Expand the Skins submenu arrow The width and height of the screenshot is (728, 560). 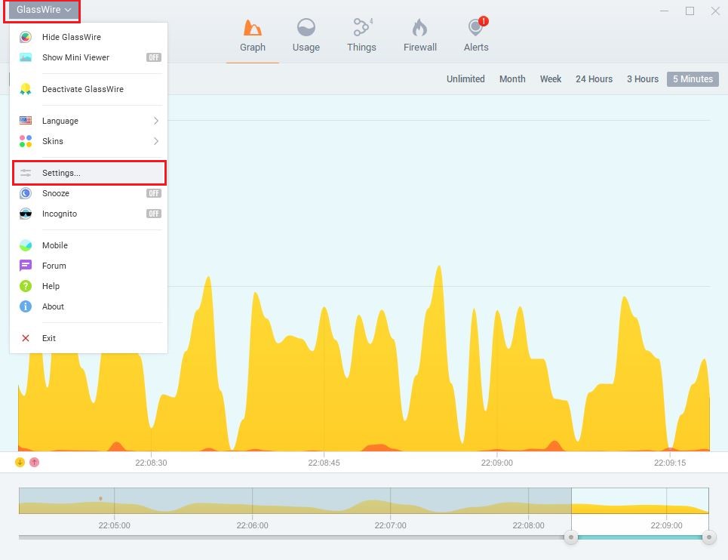pos(156,141)
